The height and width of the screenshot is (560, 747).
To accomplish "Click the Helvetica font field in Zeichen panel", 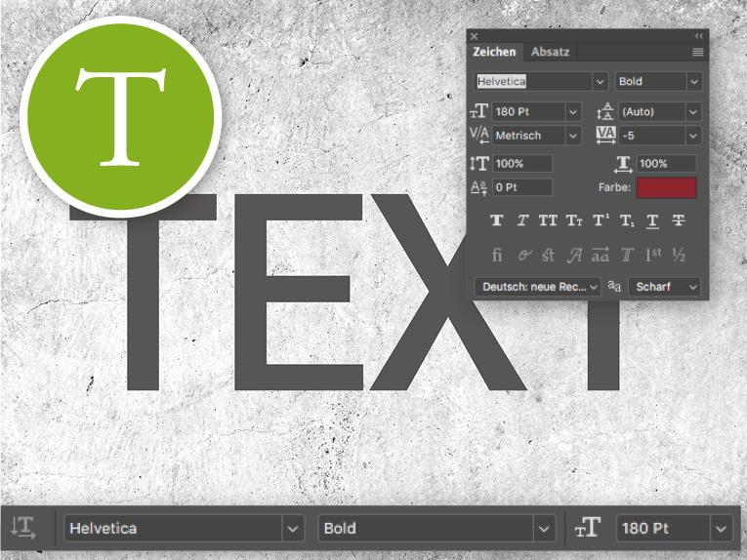I will (533, 82).
